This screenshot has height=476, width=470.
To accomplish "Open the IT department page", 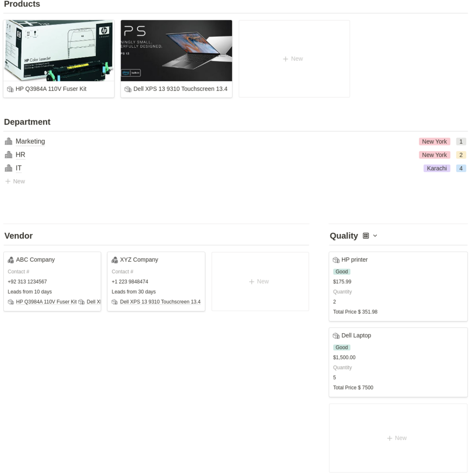I will 19,168.
